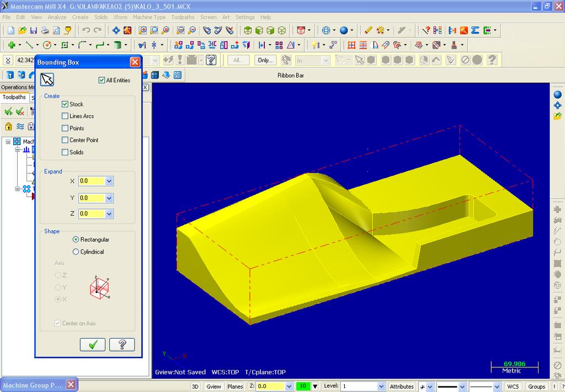Enable the Lines Arcs checkbox

[65, 116]
